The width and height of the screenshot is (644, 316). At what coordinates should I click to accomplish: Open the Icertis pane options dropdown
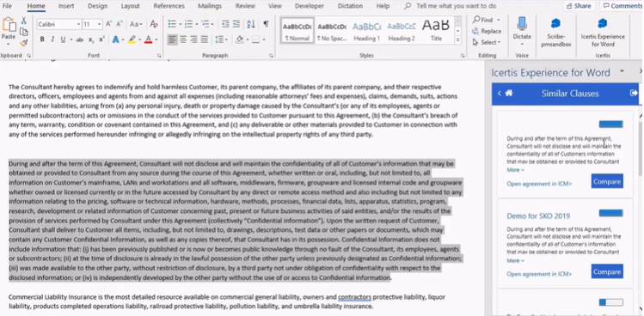point(622,71)
